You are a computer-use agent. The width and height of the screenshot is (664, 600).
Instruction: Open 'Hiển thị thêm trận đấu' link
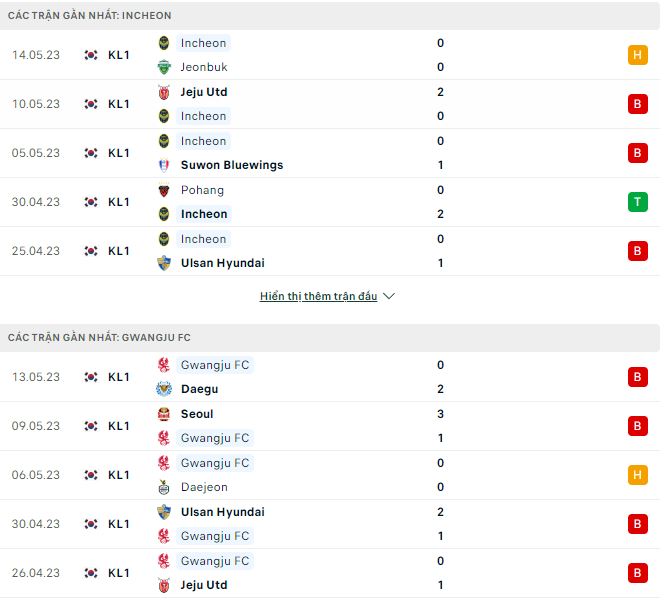coord(318,297)
